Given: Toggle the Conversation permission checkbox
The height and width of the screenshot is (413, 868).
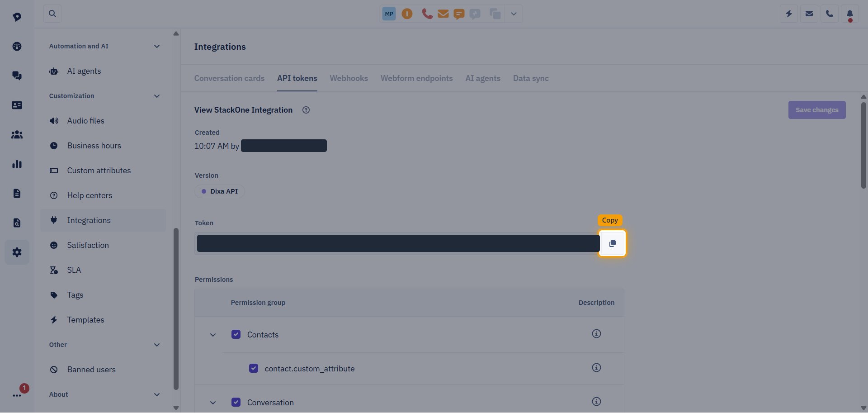Looking at the screenshot, I should point(236,402).
